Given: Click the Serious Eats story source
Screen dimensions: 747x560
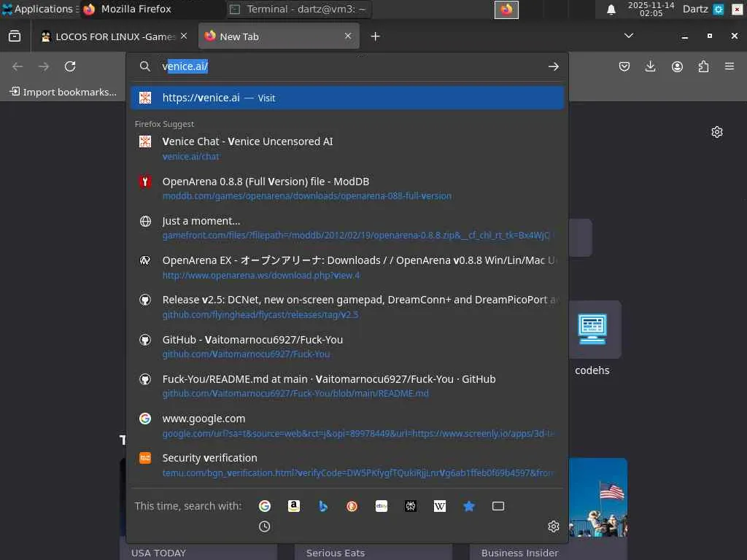Looking at the screenshot, I should tap(336, 553).
